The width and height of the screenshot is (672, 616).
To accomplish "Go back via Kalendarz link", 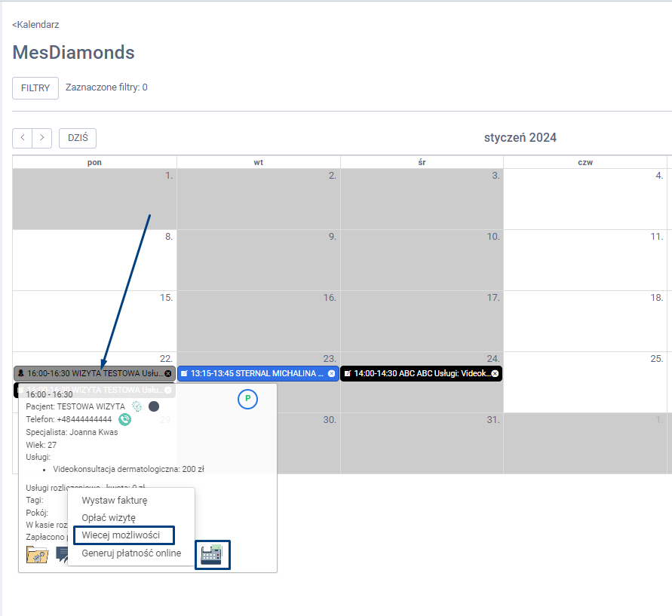I will (x=35, y=25).
